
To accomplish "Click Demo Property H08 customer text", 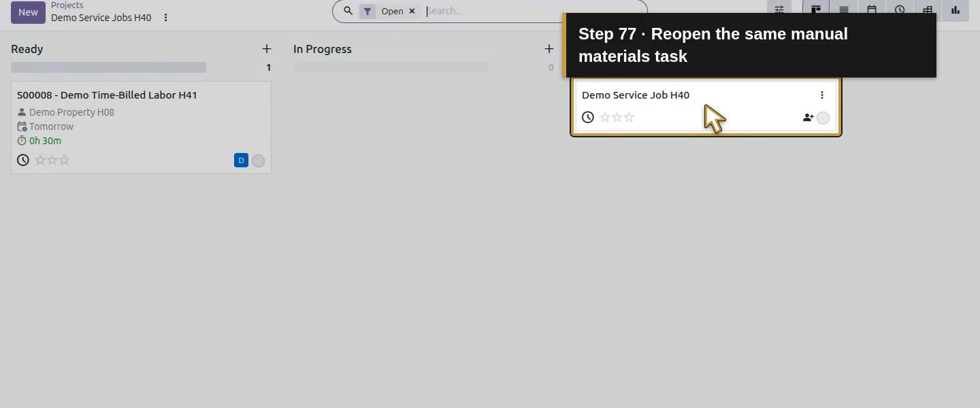I will [71, 112].
